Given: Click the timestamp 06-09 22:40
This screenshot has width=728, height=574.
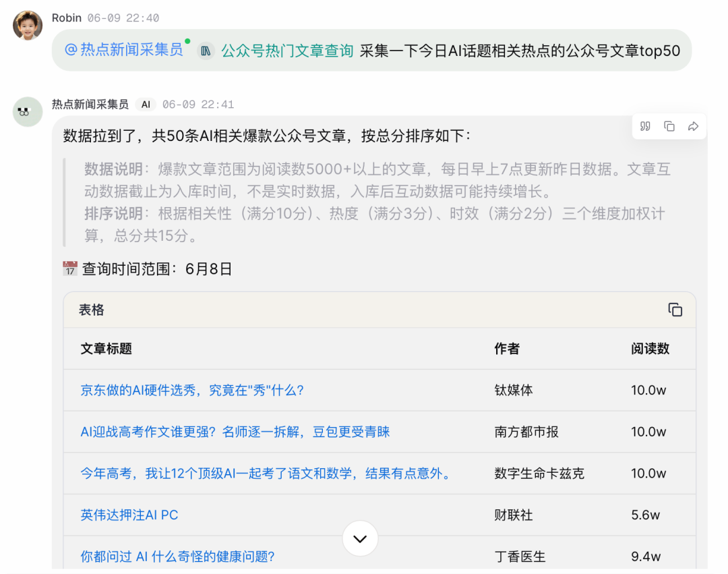Looking at the screenshot, I should click(x=123, y=18).
